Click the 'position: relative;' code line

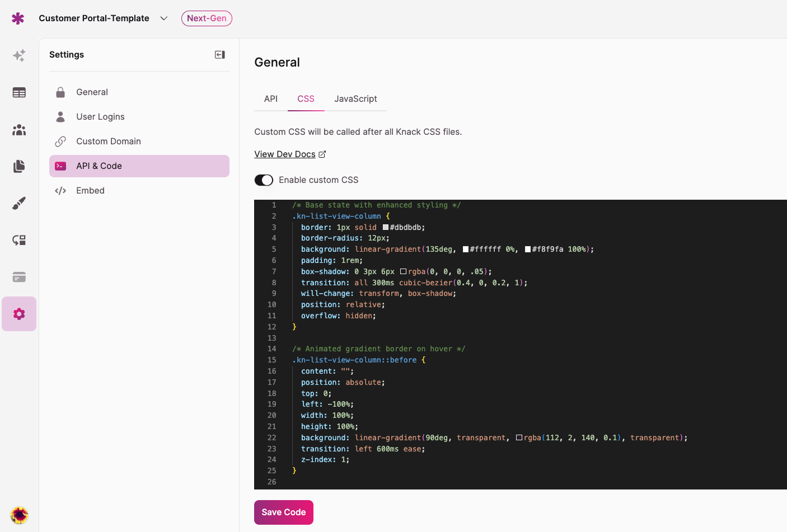(x=343, y=305)
